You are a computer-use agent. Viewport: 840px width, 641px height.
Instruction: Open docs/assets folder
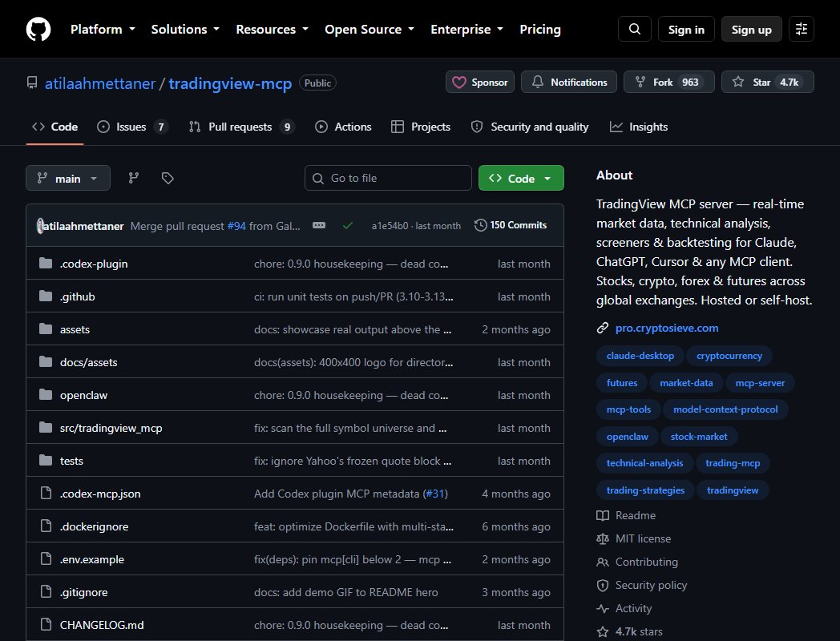point(88,362)
